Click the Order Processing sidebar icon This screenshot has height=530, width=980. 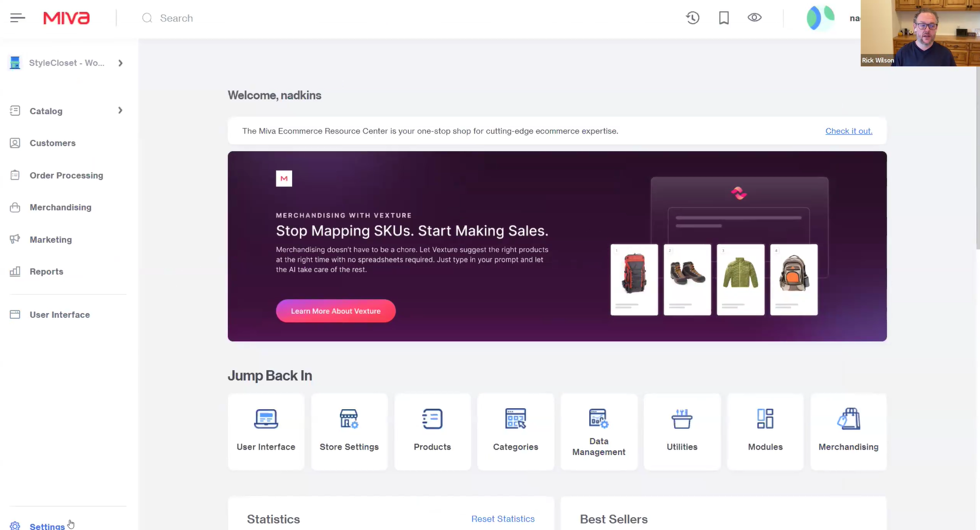(x=15, y=175)
